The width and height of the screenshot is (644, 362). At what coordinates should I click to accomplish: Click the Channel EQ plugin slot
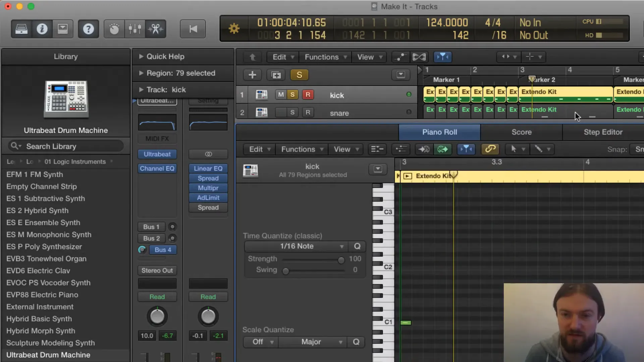pyautogui.click(x=157, y=168)
